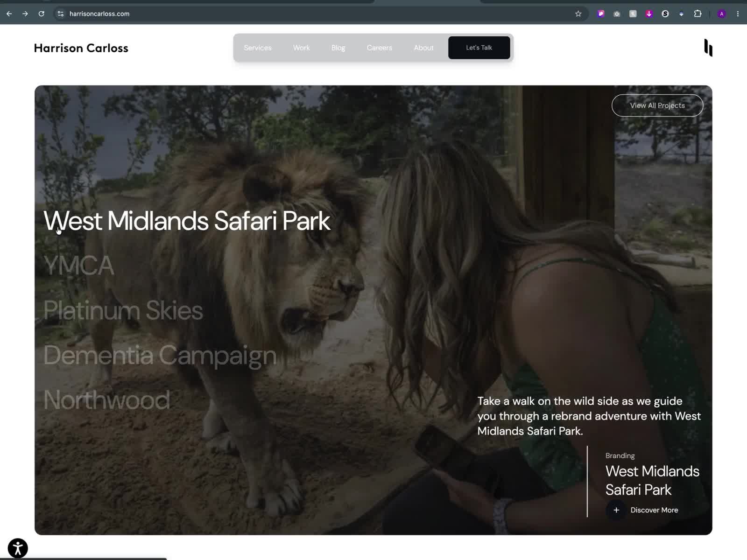Screen dimensions: 747x560
Task: Select the Platinum Skies project
Action: coord(123,310)
